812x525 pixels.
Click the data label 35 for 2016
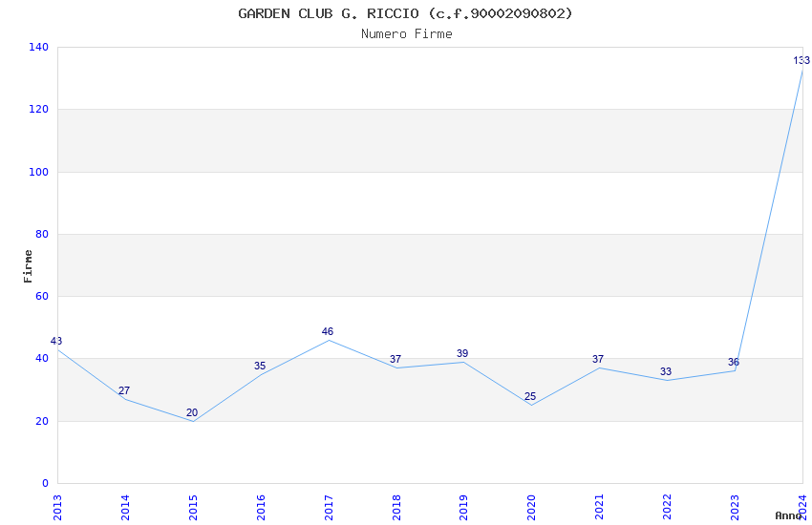pos(260,366)
